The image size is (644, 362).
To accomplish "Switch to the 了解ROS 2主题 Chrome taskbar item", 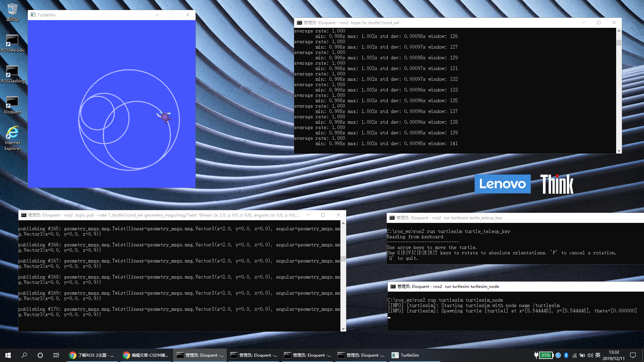I will pos(92,355).
